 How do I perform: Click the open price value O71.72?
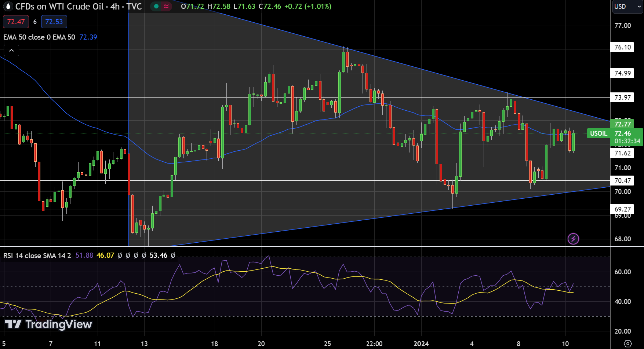point(193,7)
